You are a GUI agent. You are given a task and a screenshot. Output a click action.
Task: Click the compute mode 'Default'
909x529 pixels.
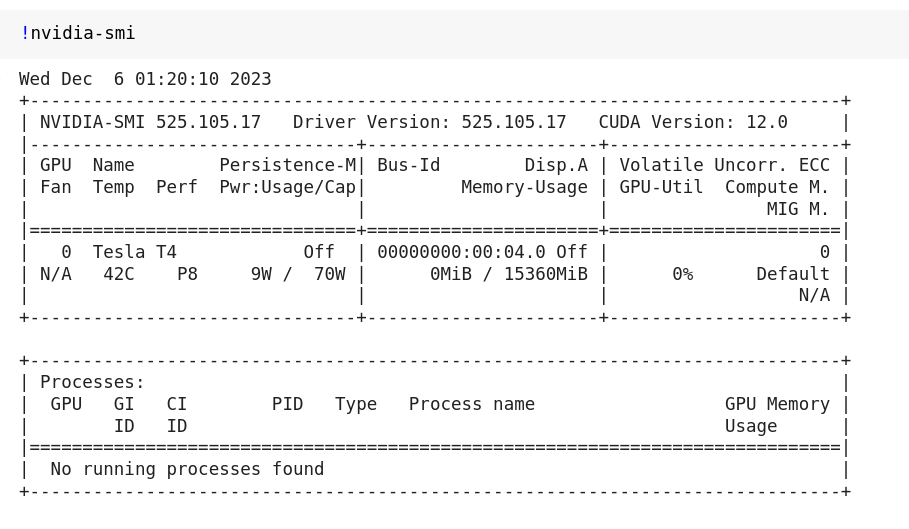(793, 274)
